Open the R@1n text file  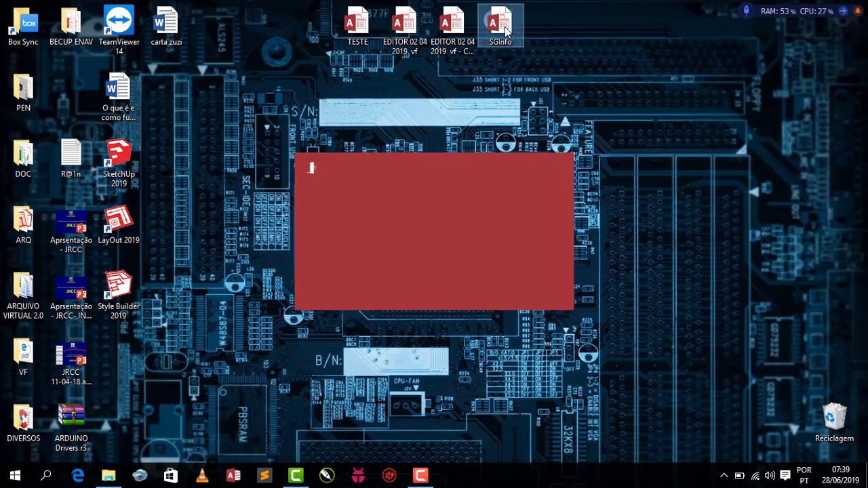click(x=71, y=159)
